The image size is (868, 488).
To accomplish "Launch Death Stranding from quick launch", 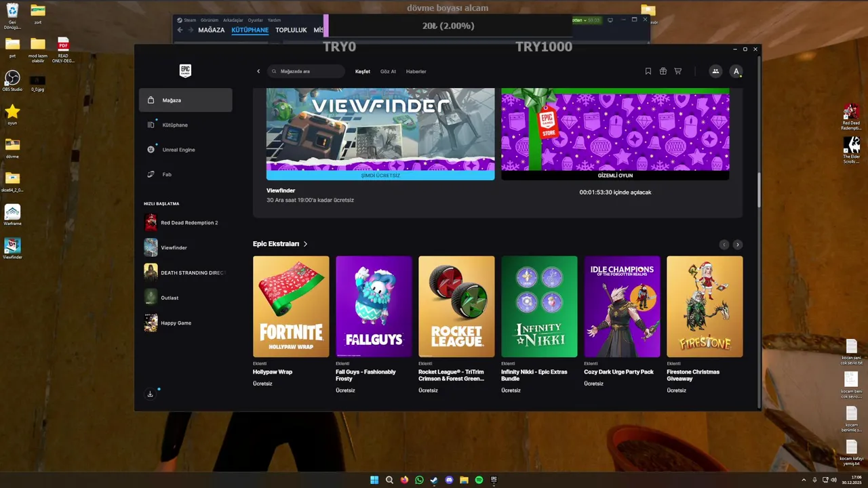I will click(186, 272).
